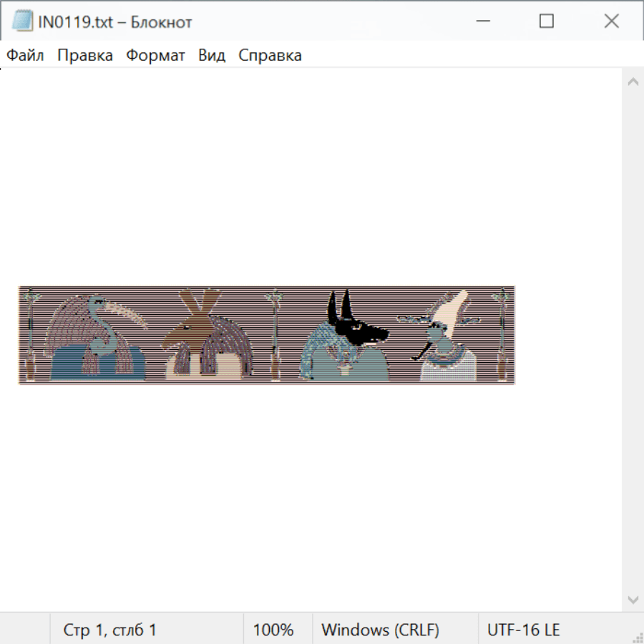Click the Windows (CRLF) line ending indicator

pyautogui.click(x=380, y=630)
